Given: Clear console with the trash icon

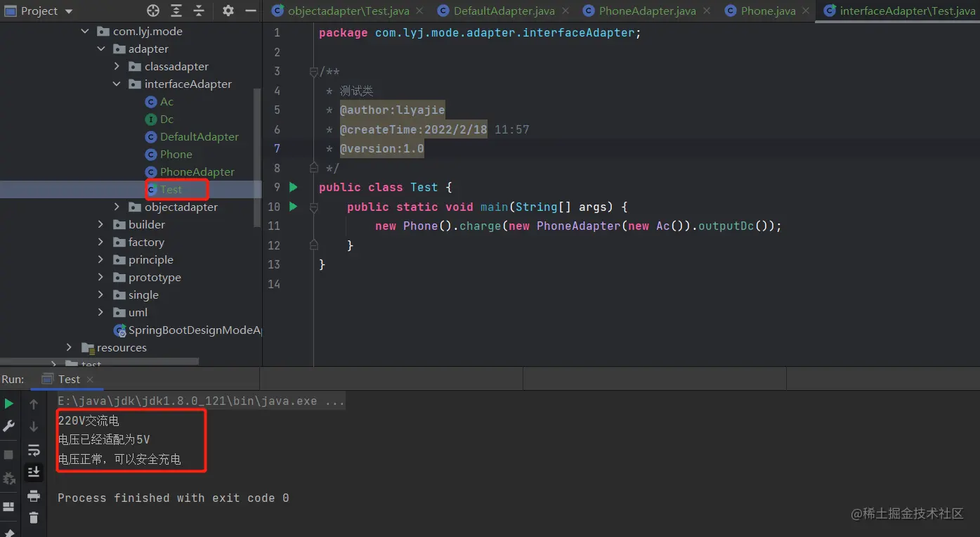Looking at the screenshot, I should pos(34,518).
